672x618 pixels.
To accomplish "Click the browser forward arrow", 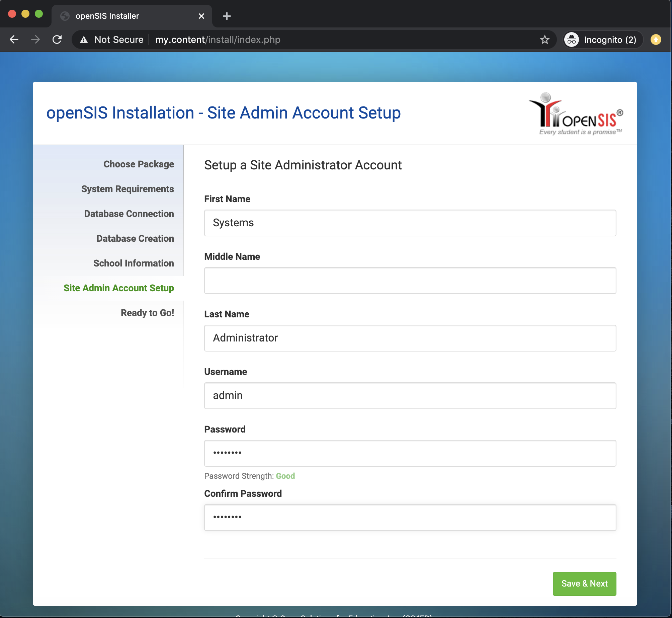I will pos(35,40).
